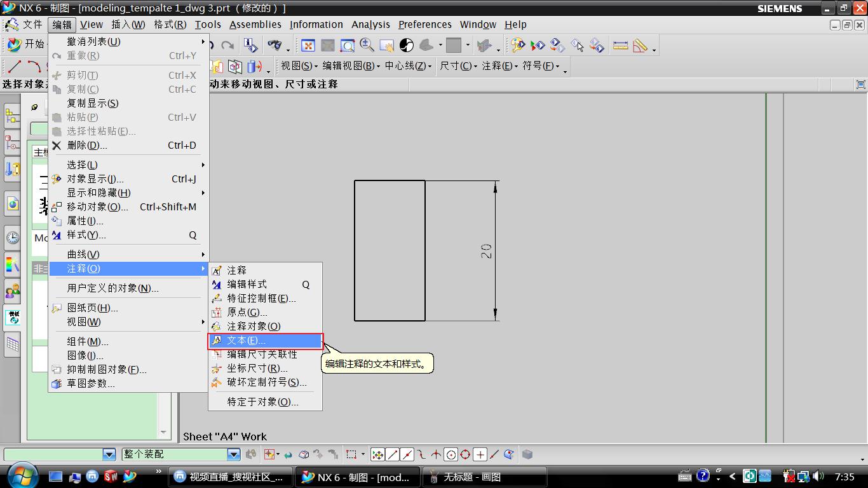Viewport: 868px width, 488px height.
Task: Expand the 整个装配 scope dropdown
Action: (x=234, y=454)
